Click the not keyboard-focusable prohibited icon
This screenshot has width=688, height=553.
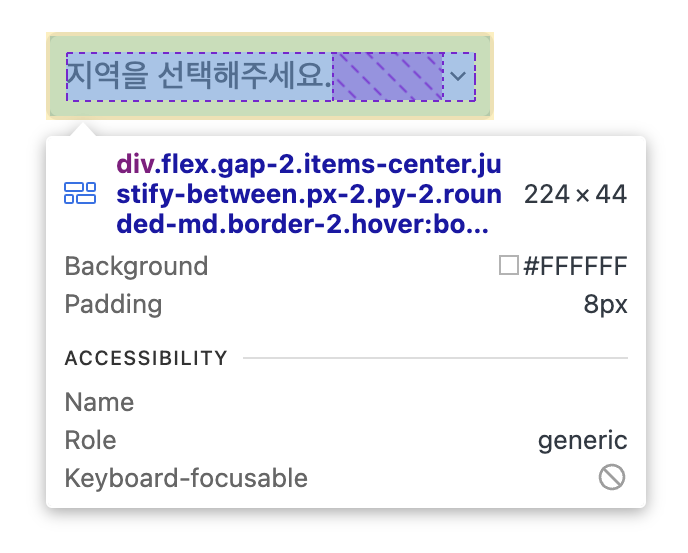pos(612,477)
